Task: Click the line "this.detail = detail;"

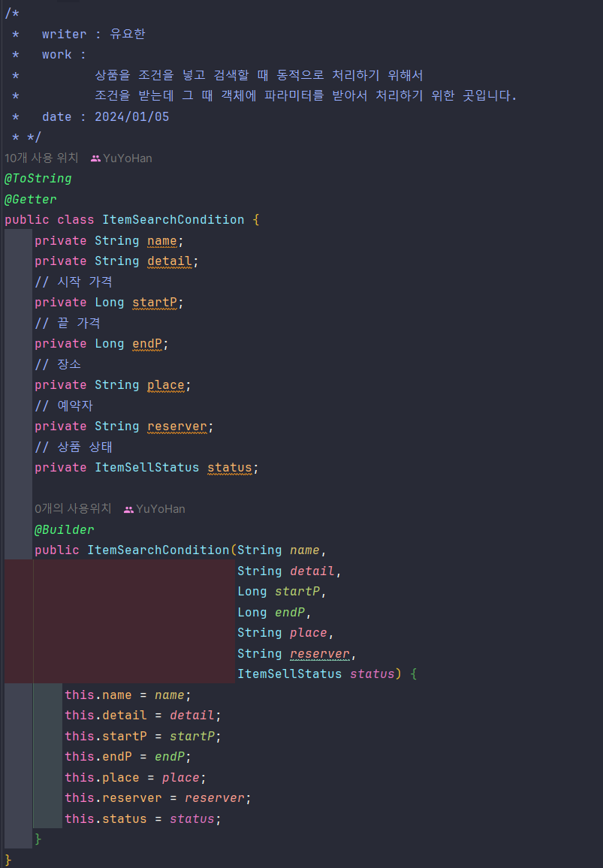Action: click(143, 716)
